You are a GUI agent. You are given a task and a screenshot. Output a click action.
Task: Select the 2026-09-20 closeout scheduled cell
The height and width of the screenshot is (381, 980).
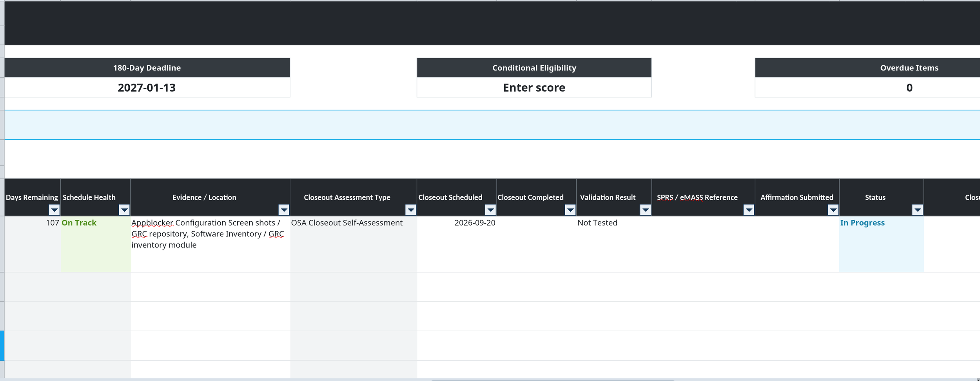(457, 244)
